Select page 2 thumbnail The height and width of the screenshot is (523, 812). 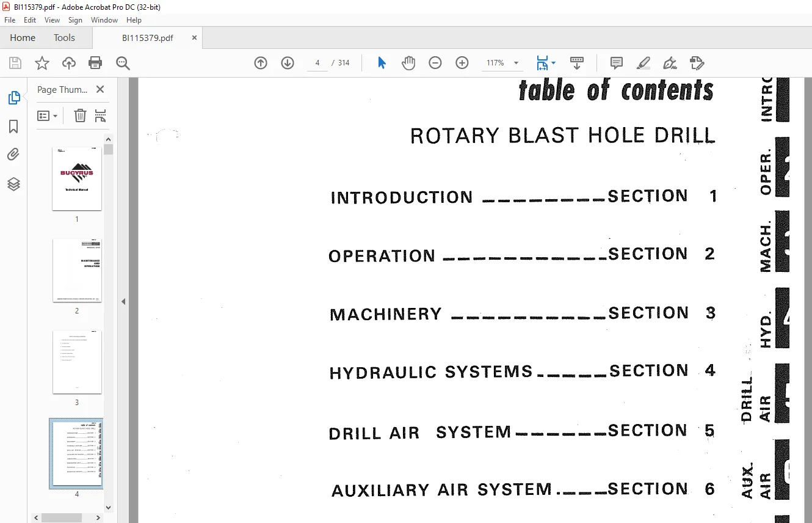(77, 270)
